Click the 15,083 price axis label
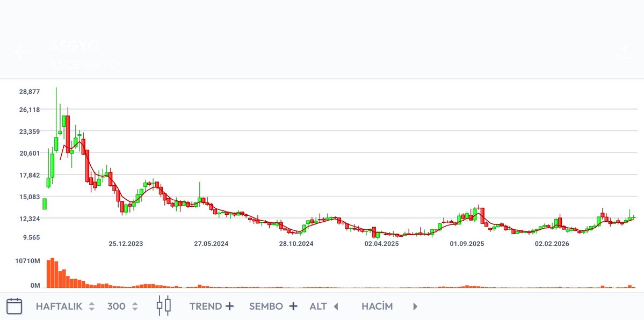The height and width of the screenshot is (320, 644). click(30, 197)
